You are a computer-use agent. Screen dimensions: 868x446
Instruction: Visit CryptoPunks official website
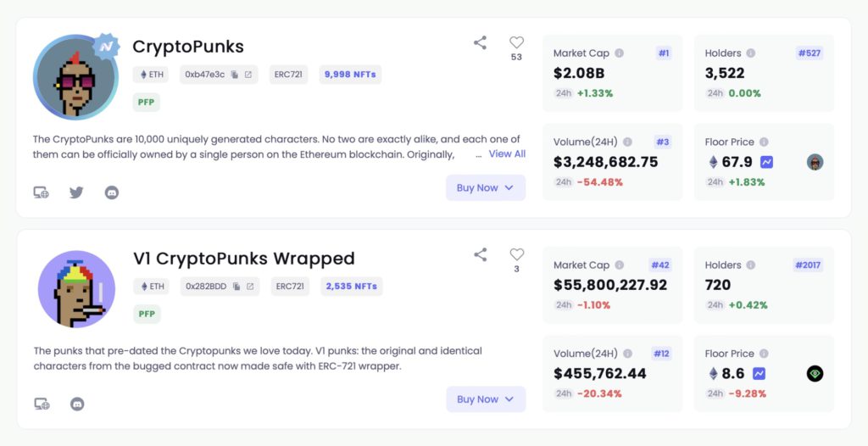(41, 192)
